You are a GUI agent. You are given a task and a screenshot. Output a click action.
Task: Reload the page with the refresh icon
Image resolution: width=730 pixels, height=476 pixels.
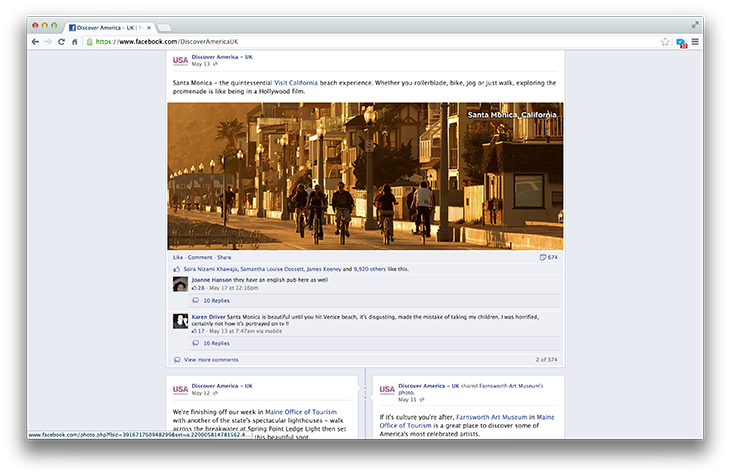coord(61,42)
